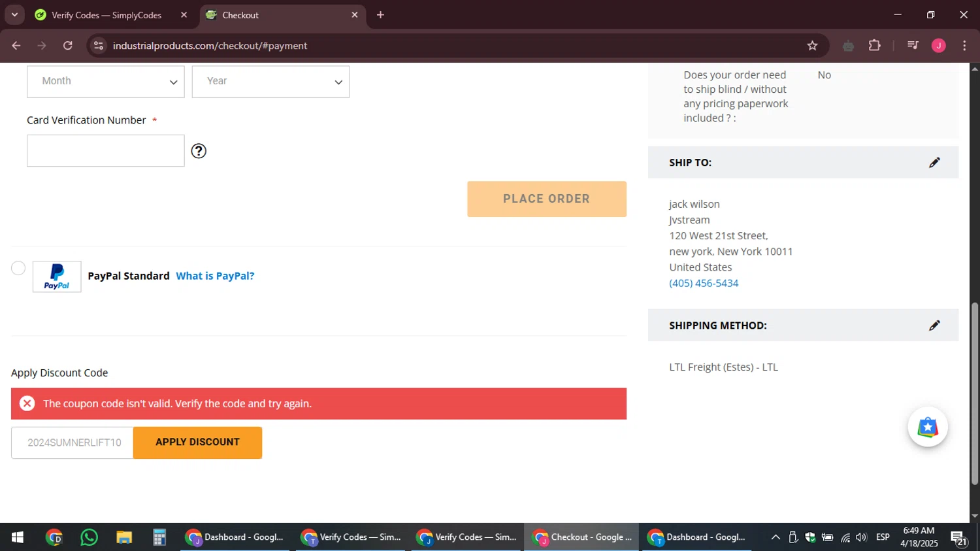Viewport: 980px width, 551px height.
Task: Open the What is PayPal? link
Action: coord(215,276)
